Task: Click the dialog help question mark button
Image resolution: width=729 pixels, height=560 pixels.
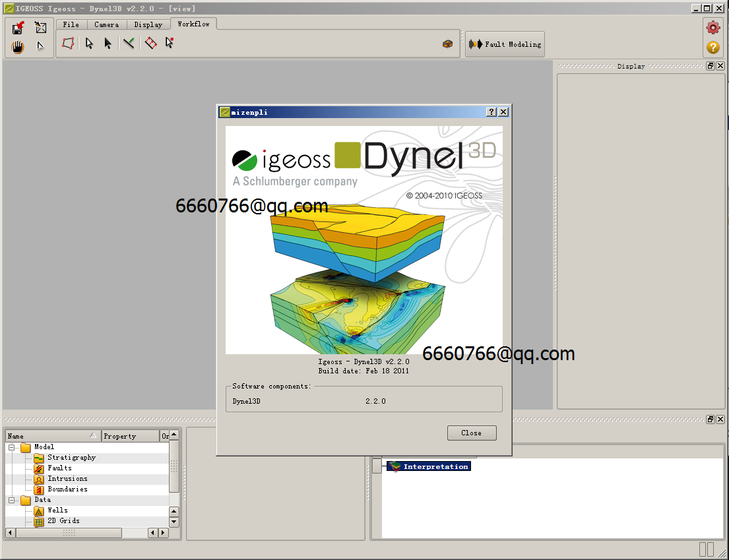Action: point(491,112)
